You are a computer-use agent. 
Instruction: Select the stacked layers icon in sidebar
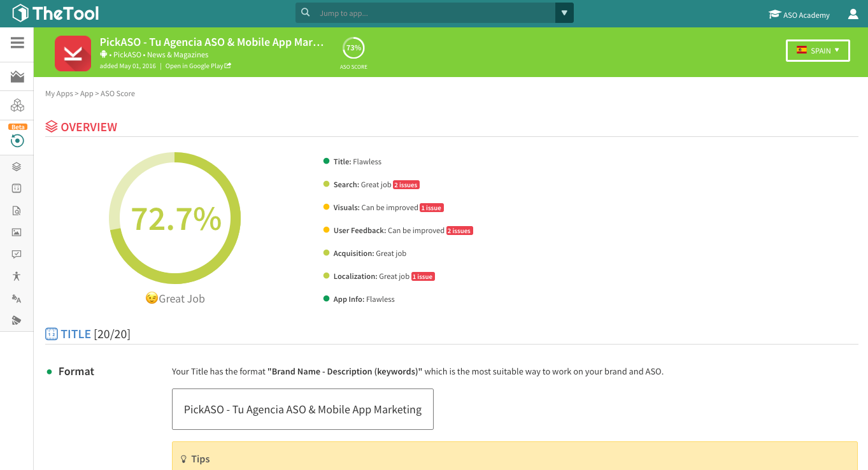point(17,167)
